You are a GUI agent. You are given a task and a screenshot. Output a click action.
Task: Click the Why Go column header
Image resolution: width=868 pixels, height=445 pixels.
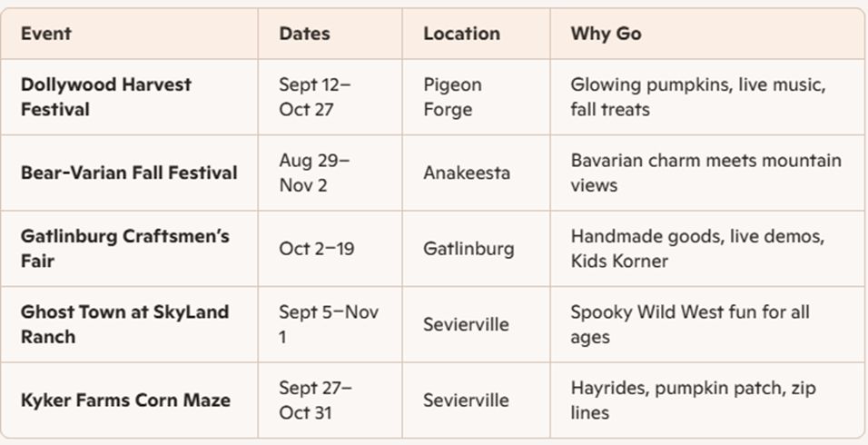[x=607, y=34]
